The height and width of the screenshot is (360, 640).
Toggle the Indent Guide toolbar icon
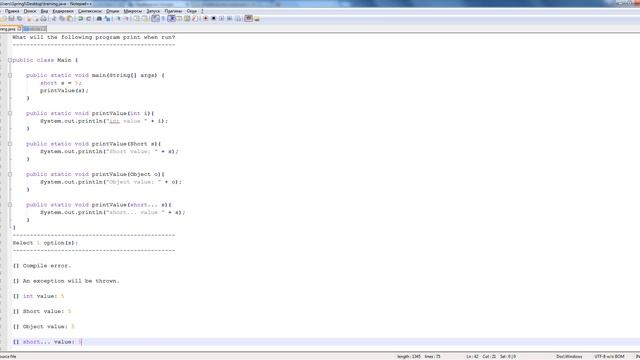171,19
